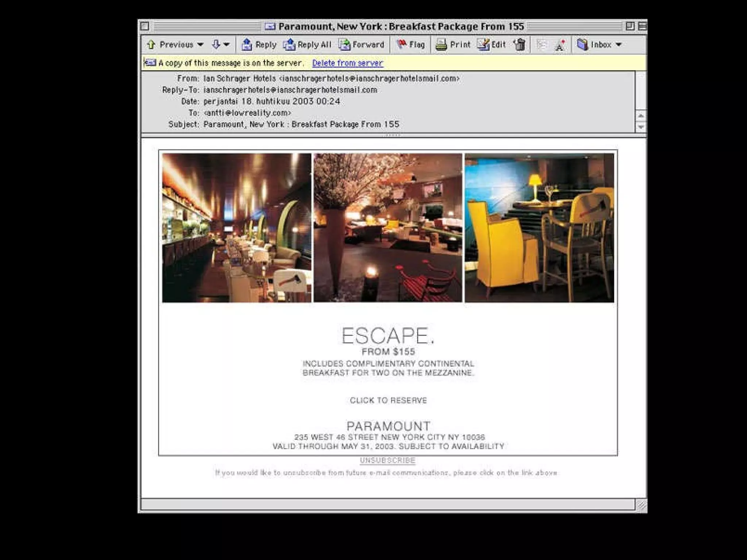This screenshot has height=560, width=747.
Task: Expand the Inbox folder dropdown
Action: 619,45
